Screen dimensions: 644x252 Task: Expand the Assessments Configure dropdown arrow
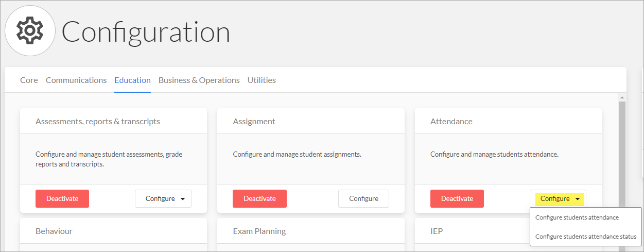click(183, 199)
